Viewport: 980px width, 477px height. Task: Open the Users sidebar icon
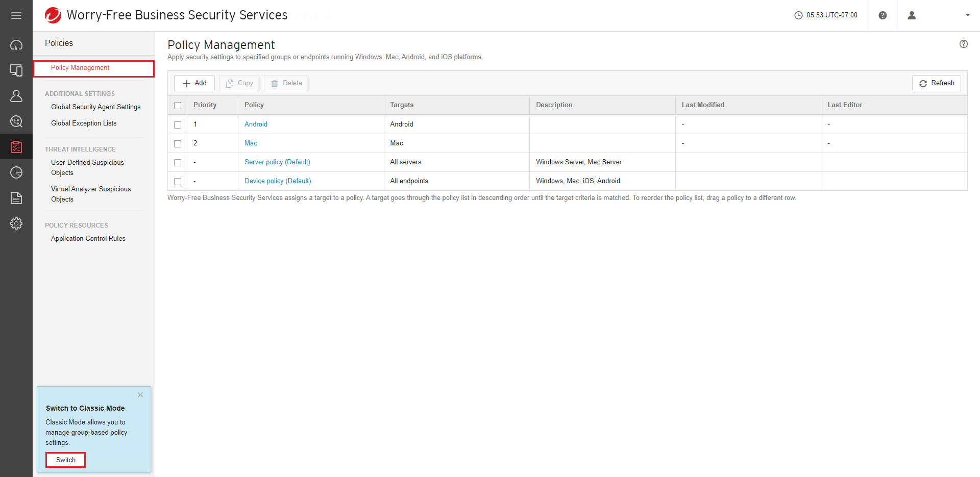pyautogui.click(x=16, y=96)
